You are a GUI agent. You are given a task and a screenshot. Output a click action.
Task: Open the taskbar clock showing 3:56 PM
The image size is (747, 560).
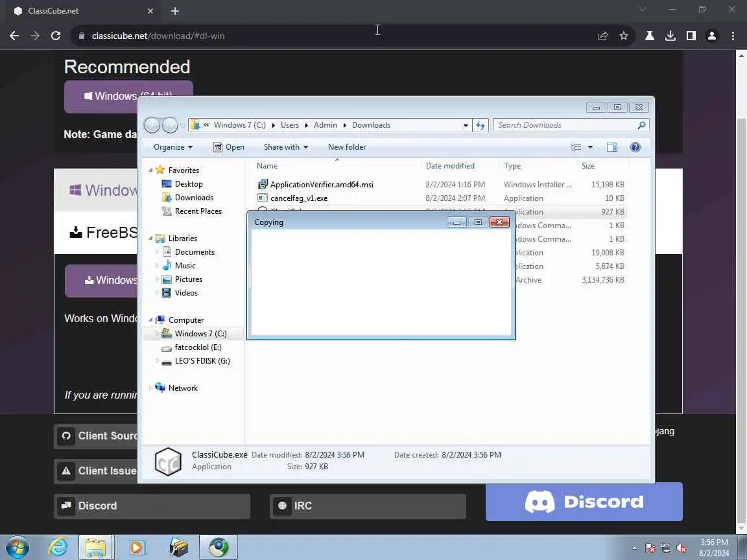pos(714,548)
